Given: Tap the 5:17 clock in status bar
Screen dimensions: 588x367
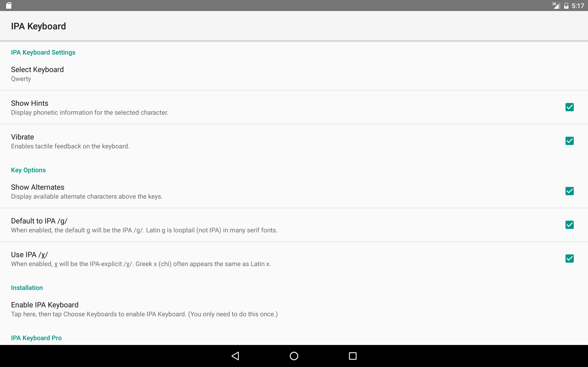Looking at the screenshot, I should tap(578, 6).
